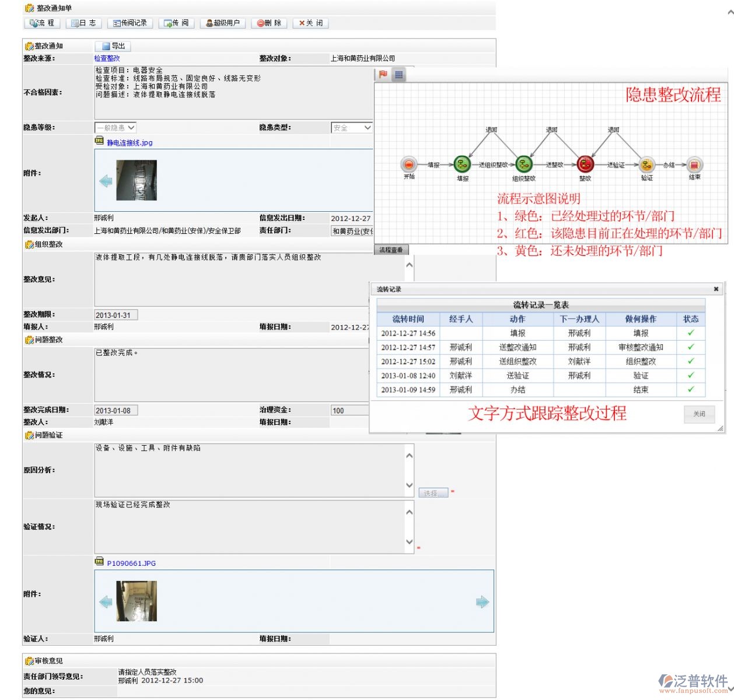Click the grid icon in flow panel
This screenshot has width=734, height=700.
tap(399, 75)
